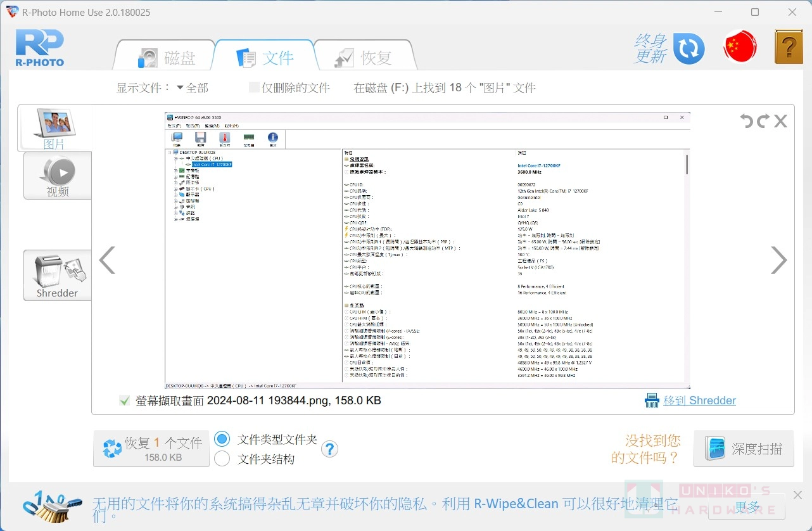The height and width of the screenshot is (531, 812).
Task: Switch to the 磁盘 (Disk) tab
Action: click(x=166, y=57)
